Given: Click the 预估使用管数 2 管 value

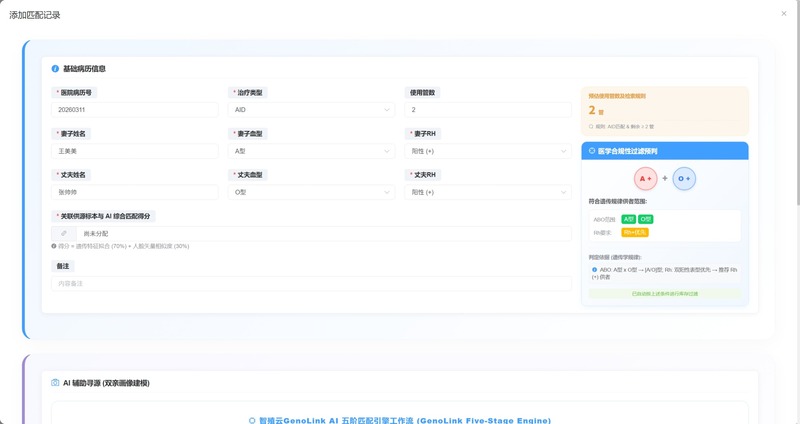Looking at the screenshot, I should [596, 110].
